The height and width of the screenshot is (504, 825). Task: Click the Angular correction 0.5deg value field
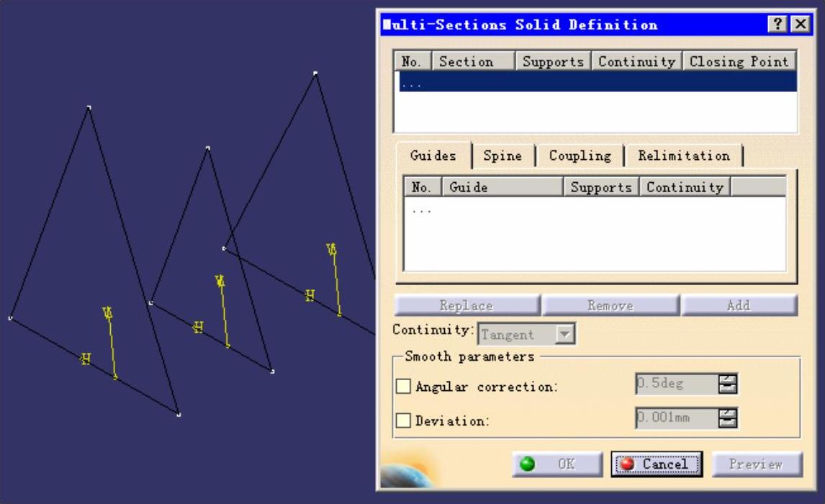click(677, 384)
